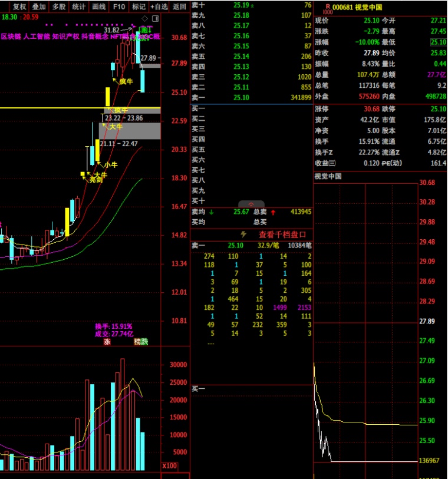
Task: Click the lightning bolt icon beside 查看千档盘口
Action: [244, 234]
